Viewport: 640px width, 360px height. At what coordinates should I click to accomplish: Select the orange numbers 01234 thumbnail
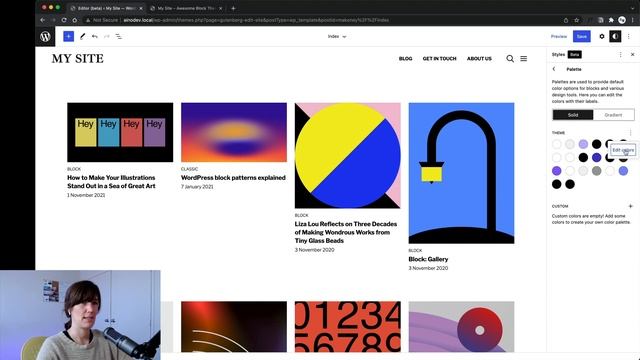click(347, 327)
